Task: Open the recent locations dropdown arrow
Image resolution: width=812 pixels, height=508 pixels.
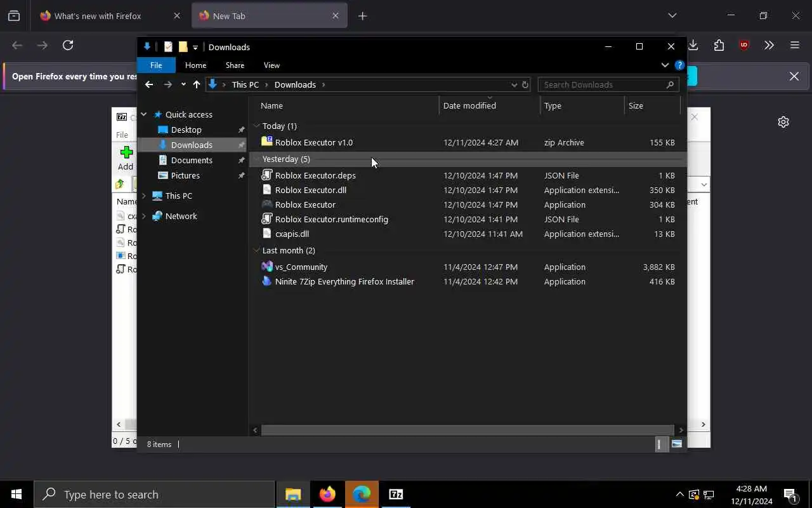Action: tap(183, 84)
